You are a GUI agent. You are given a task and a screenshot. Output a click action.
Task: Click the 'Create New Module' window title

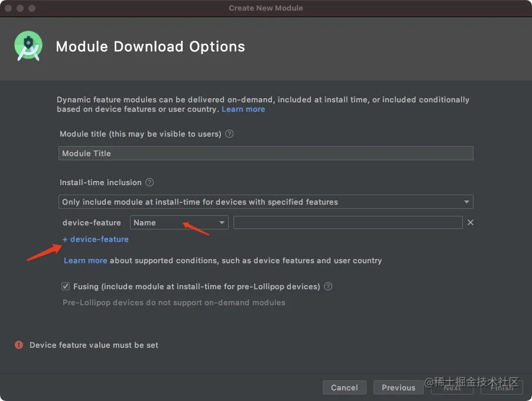click(x=265, y=8)
